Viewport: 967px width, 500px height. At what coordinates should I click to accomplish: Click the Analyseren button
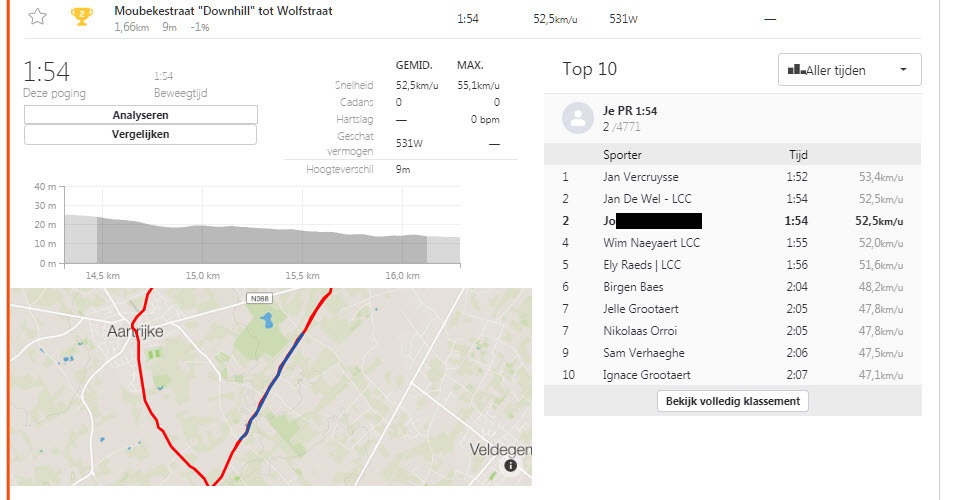[140, 115]
